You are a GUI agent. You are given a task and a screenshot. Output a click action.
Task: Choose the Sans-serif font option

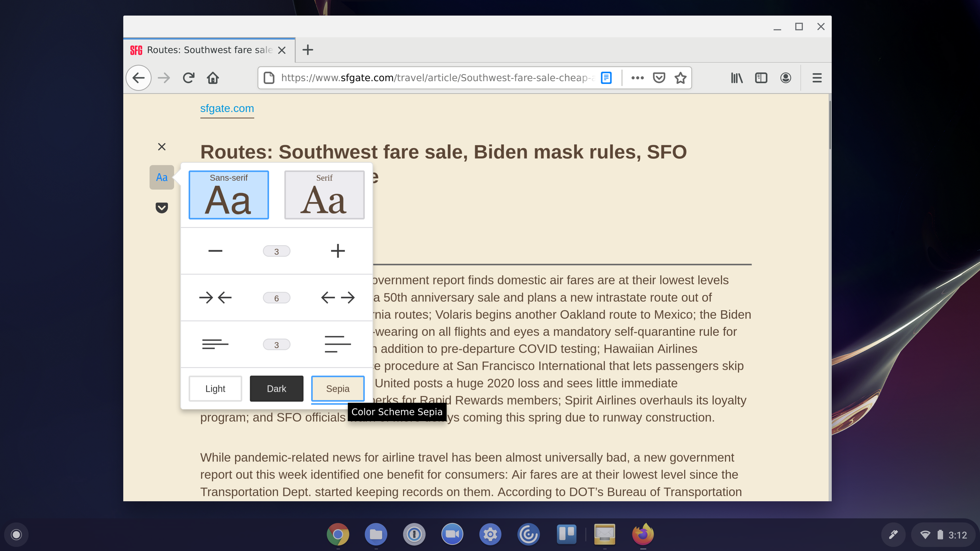tap(229, 195)
